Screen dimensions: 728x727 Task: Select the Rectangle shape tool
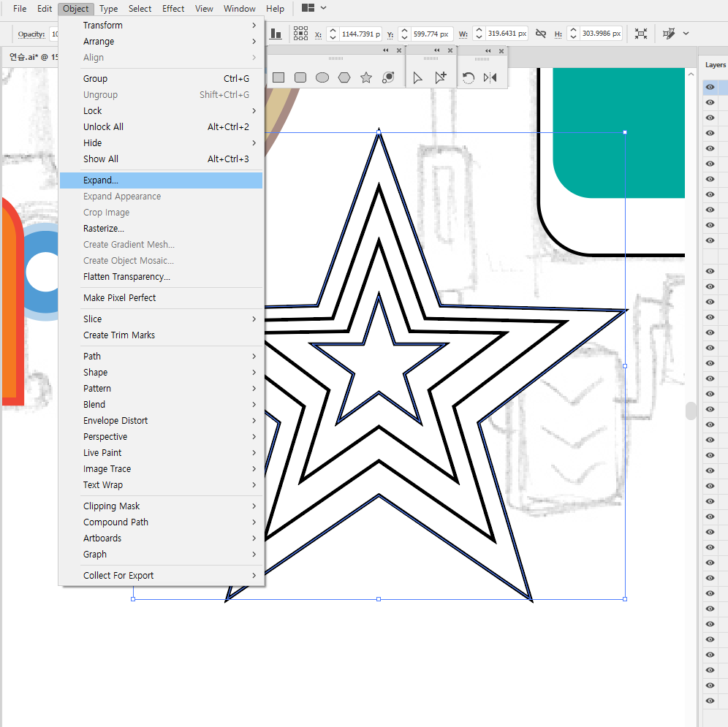click(278, 77)
